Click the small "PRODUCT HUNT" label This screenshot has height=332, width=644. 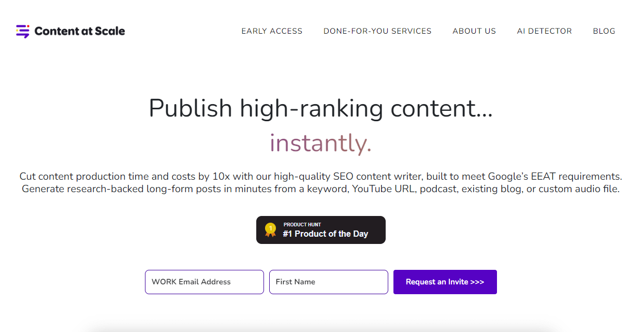point(302,225)
